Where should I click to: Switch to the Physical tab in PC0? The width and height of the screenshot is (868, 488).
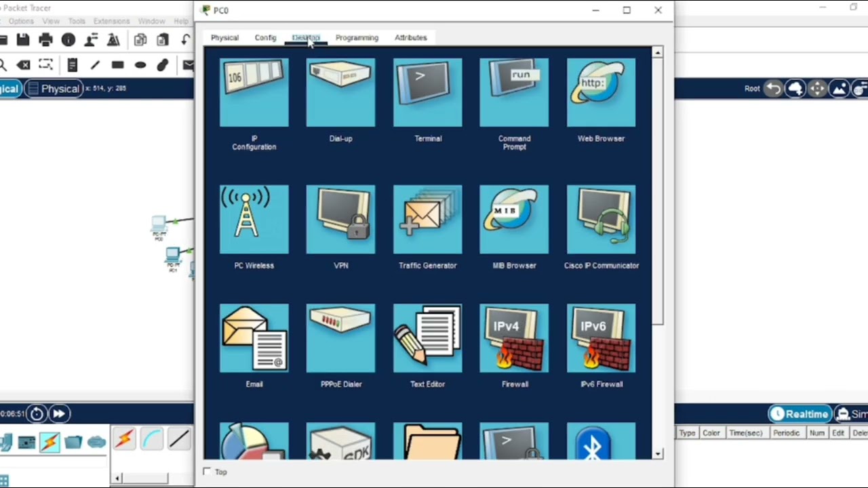coord(224,38)
